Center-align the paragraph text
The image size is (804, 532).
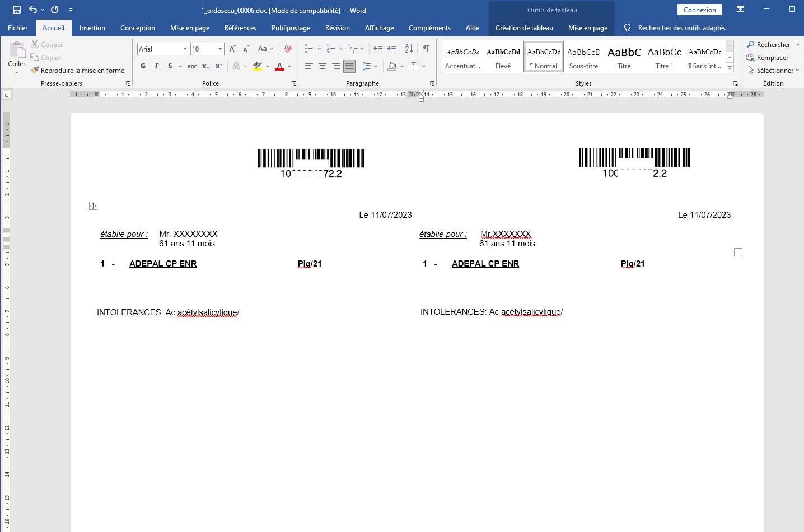click(x=322, y=66)
